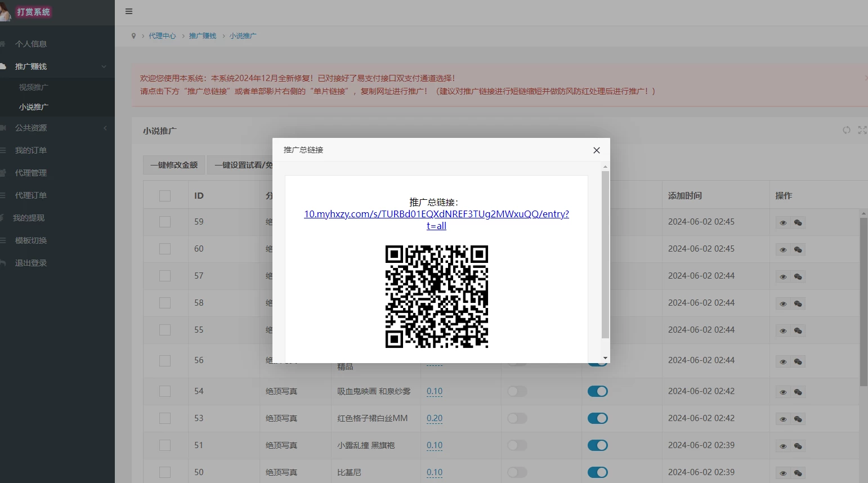Click the hamburger menu icon in the header
This screenshot has width=868, height=483.
click(129, 11)
